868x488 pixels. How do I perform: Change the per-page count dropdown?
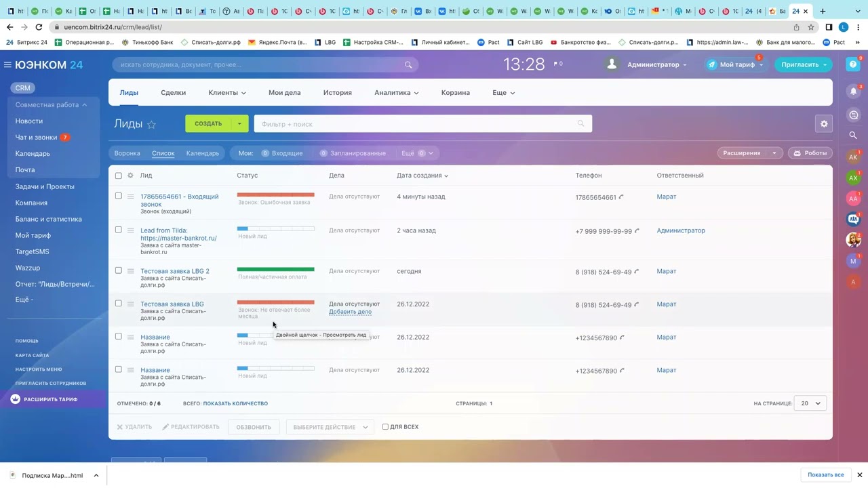[x=811, y=403]
